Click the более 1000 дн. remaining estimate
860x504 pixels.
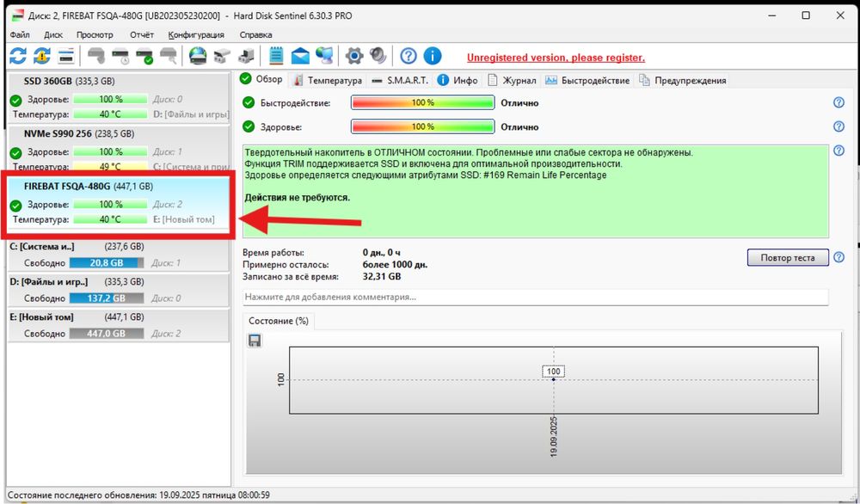coord(395,264)
